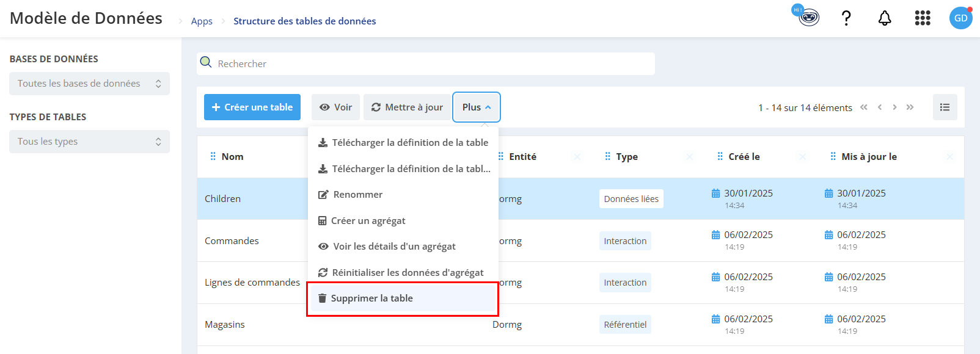Select Supprimer la table menu entry
This screenshot has height=354, width=980.
tap(403, 298)
